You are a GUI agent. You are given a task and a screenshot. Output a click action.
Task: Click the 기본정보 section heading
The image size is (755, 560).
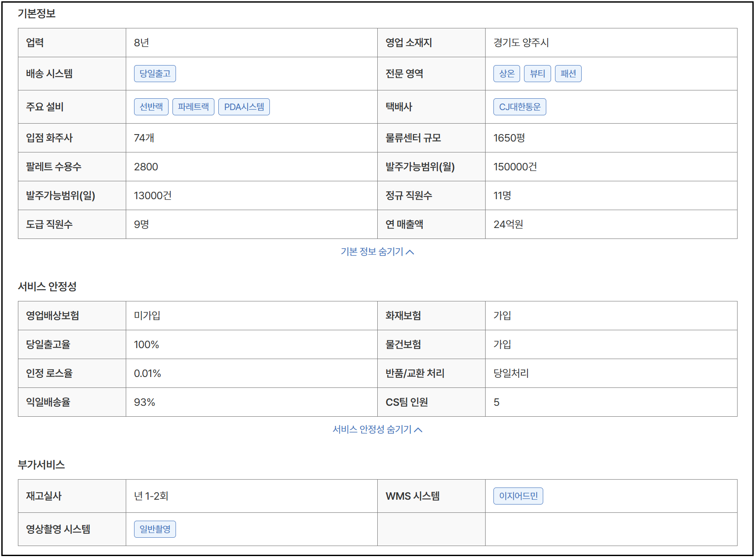(x=37, y=14)
